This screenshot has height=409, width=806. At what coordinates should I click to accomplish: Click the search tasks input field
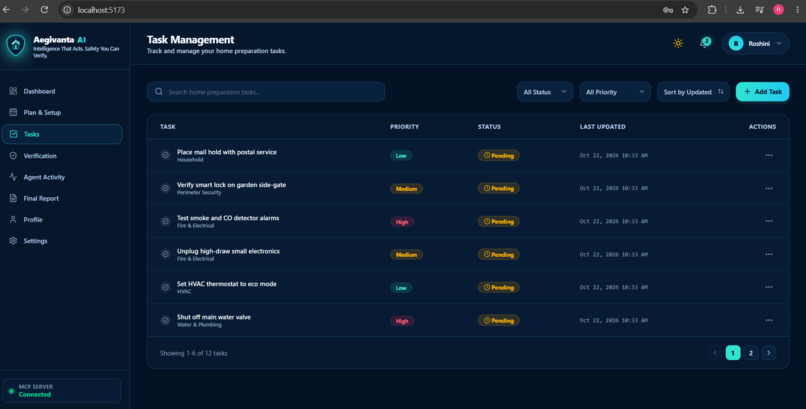(266, 92)
